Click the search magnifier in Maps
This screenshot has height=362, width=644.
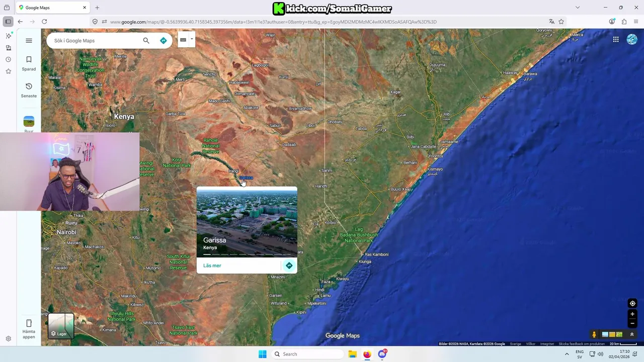click(146, 41)
